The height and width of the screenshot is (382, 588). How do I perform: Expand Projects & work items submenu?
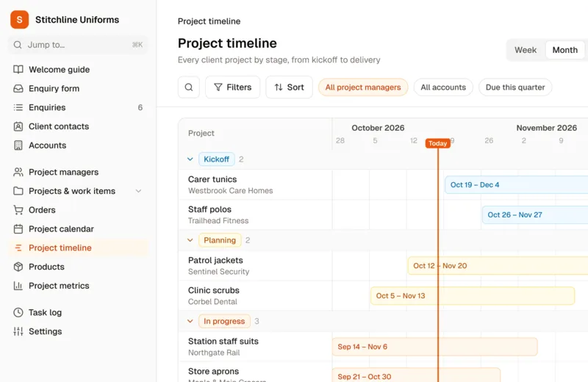[138, 191]
